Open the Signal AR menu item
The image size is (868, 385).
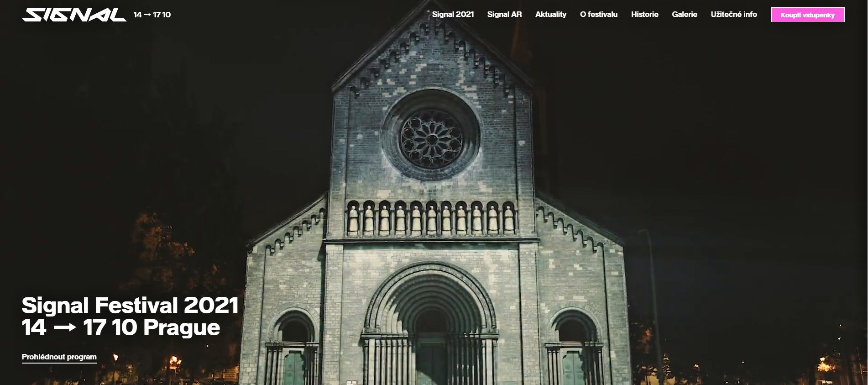click(504, 15)
